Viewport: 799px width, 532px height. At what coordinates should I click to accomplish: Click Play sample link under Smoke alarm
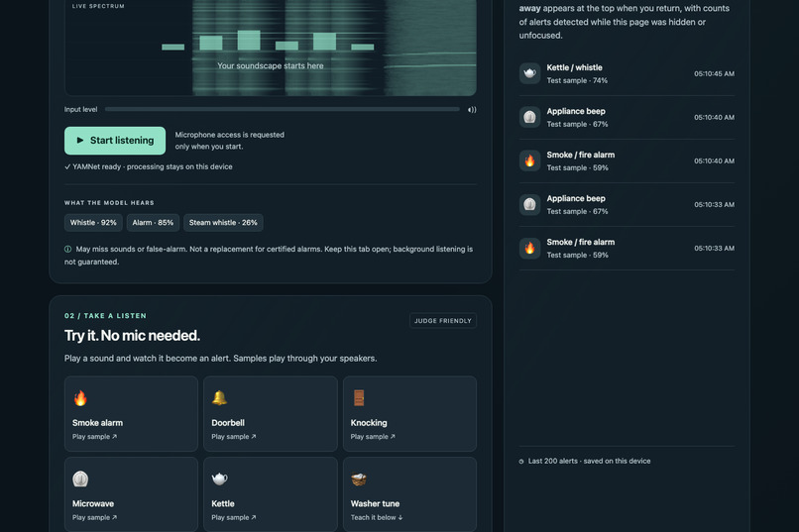[x=95, y=437]
